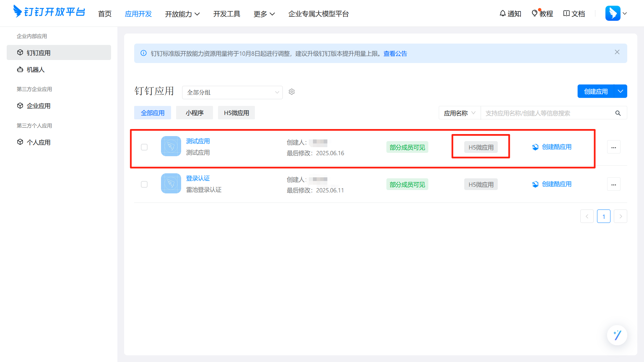Click 雷池登录认证 description text

click(x=204, y=190)
